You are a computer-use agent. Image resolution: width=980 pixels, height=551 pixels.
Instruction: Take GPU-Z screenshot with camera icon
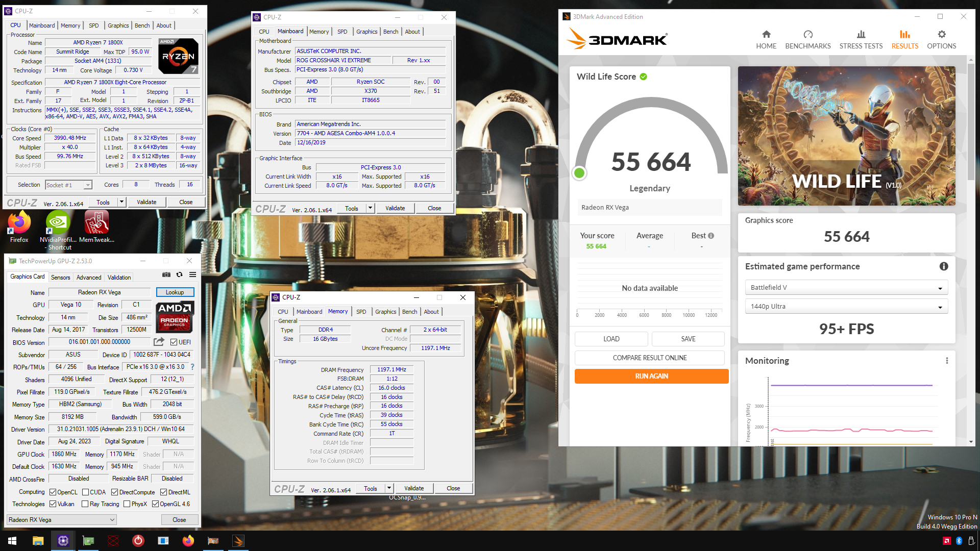[166, 274]
